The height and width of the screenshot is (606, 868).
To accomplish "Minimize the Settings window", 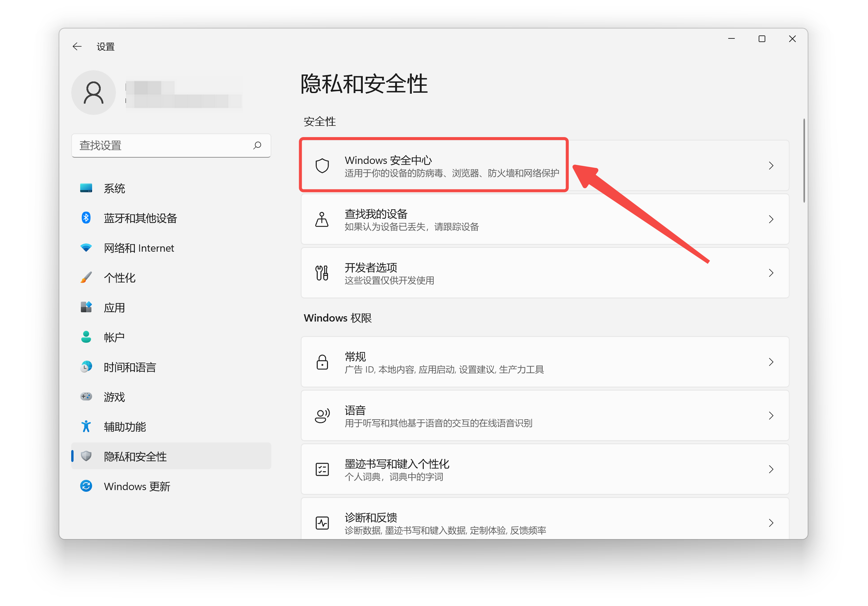I will 732,39.
